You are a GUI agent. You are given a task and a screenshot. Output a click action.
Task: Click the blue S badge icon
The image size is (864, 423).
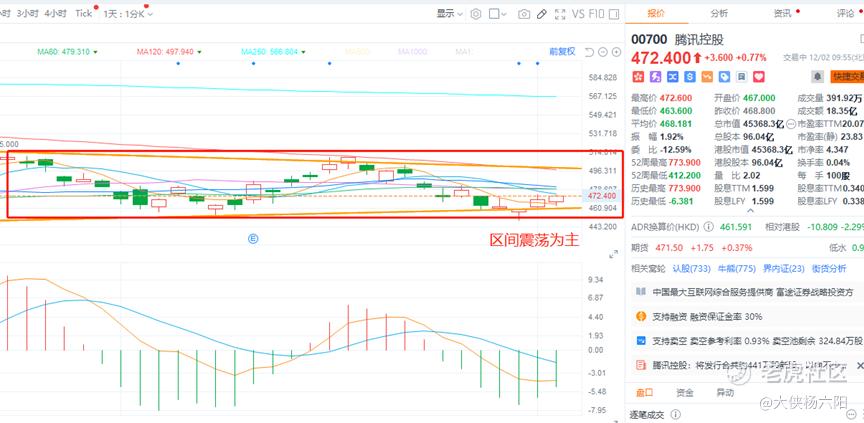(690, 77)
